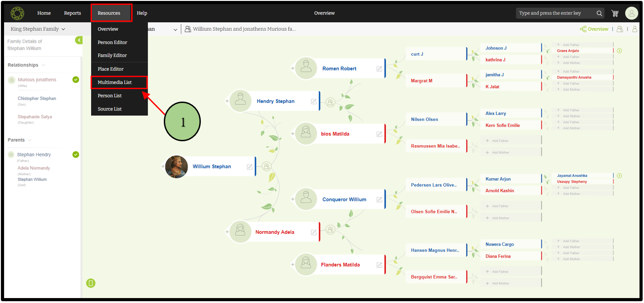Select Person Editor menu entry
644x303 pixels.
point(112,42)
